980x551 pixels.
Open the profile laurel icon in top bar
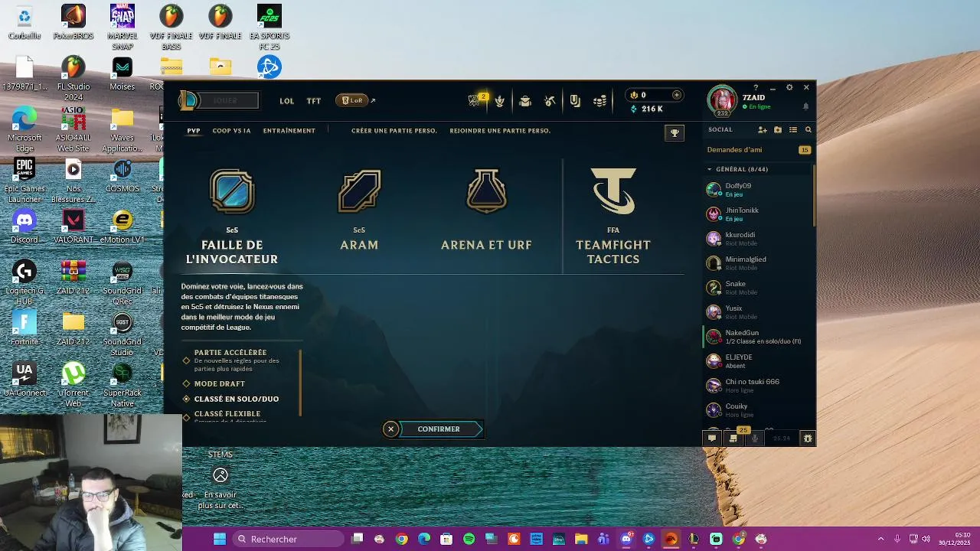500,100
